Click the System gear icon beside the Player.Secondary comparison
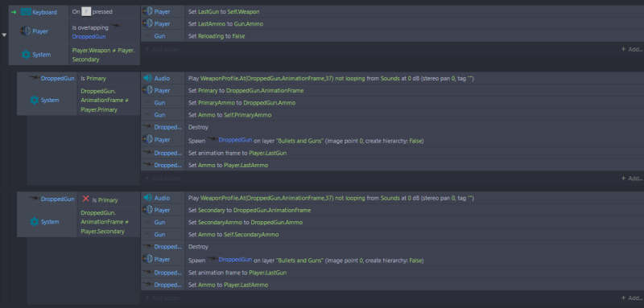The height and width of the screenshot is (308, 644). click(35, 221)
